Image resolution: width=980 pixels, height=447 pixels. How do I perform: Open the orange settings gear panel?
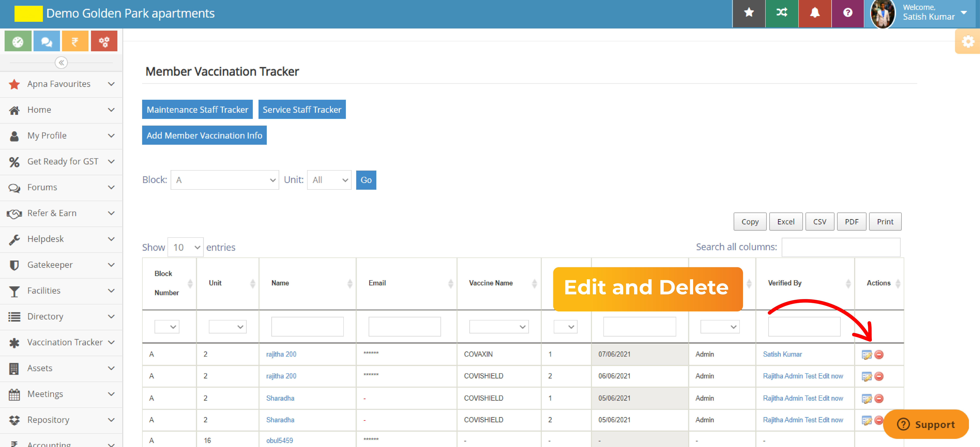tap(967, 41)
